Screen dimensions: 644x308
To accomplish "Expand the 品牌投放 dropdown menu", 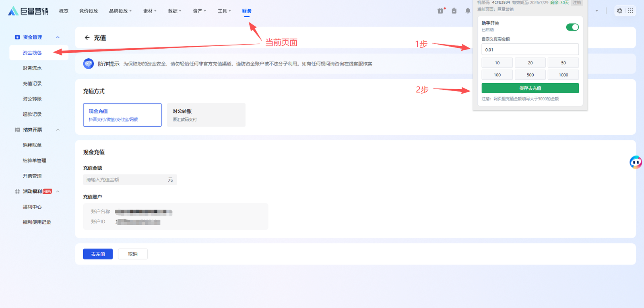I will [x=120, y=11].
